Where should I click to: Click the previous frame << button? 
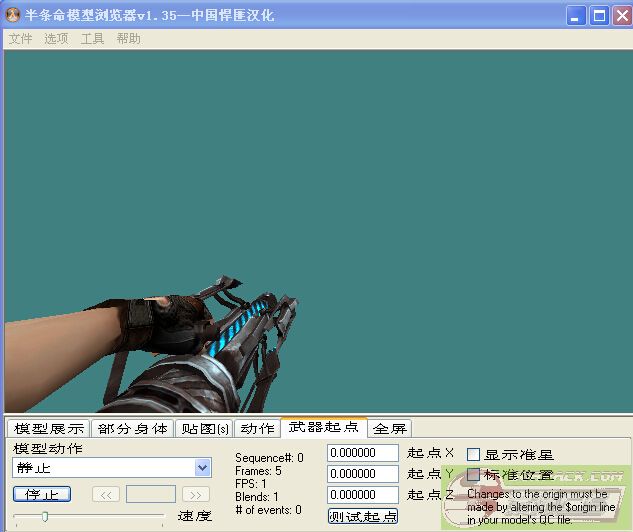pos(106,494)
